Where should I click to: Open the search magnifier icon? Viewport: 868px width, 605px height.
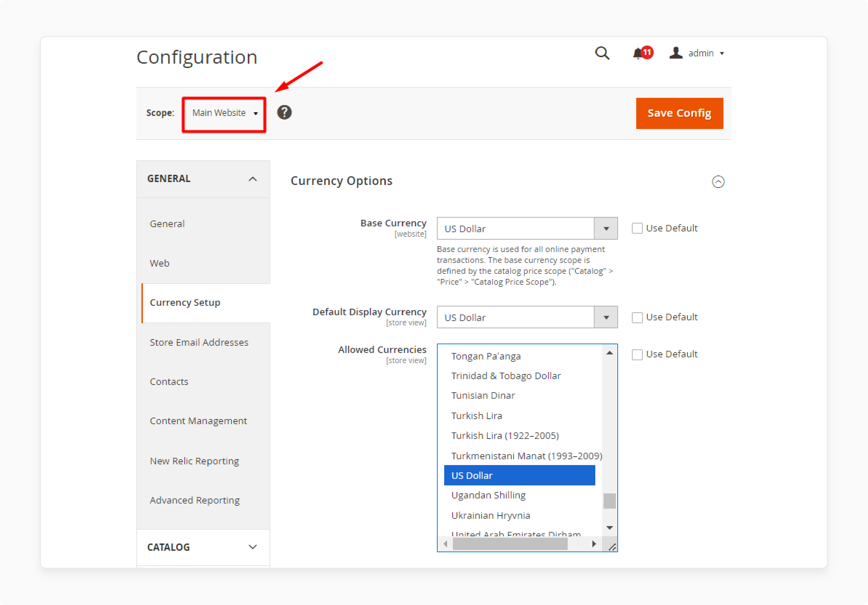[602, 53]
